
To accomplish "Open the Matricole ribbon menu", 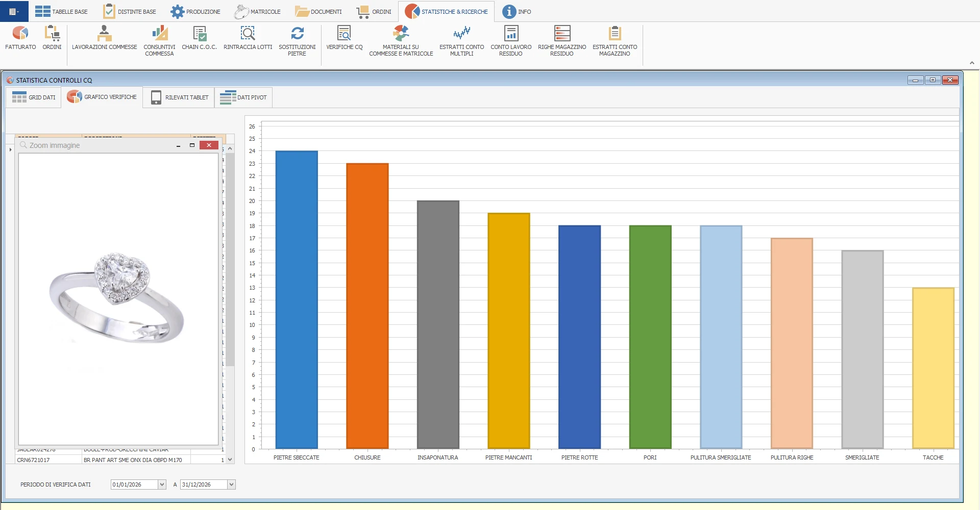I will 257,12.
